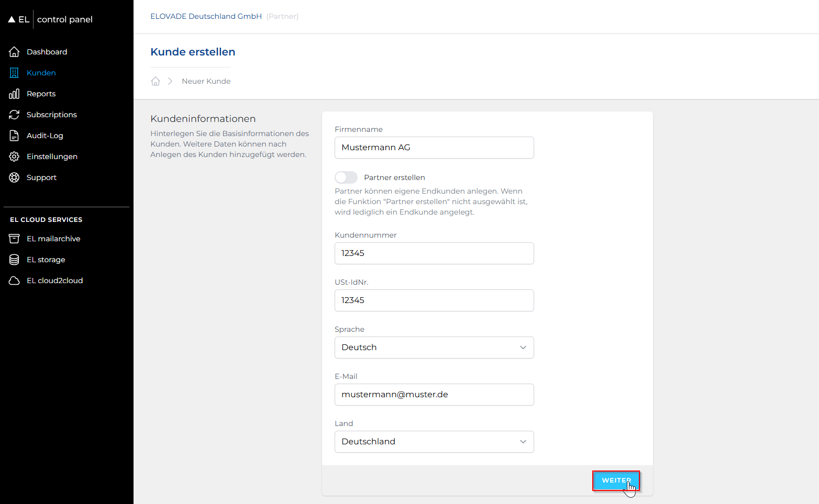Click the Audit-Log document icon
The image size is (819, 504).
(x=14, y=136)
